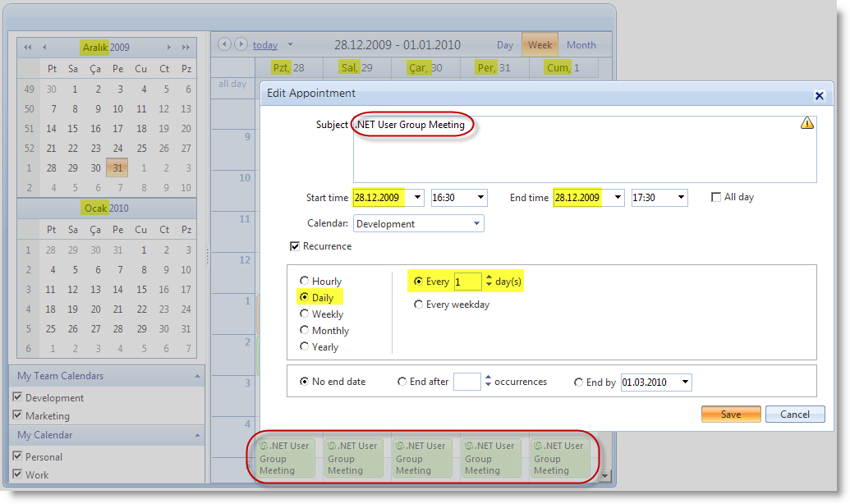
Task: Click the today link
Action: click(265, 45)
